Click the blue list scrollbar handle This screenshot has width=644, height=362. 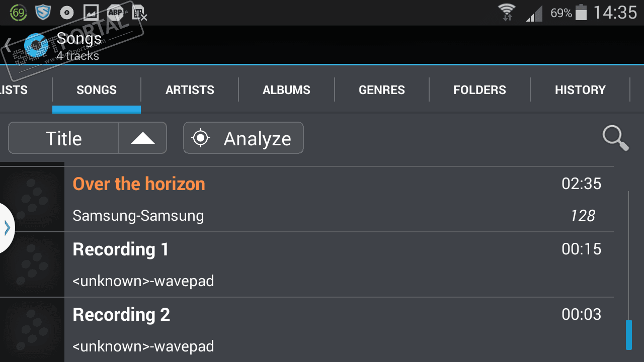(628, 334)
